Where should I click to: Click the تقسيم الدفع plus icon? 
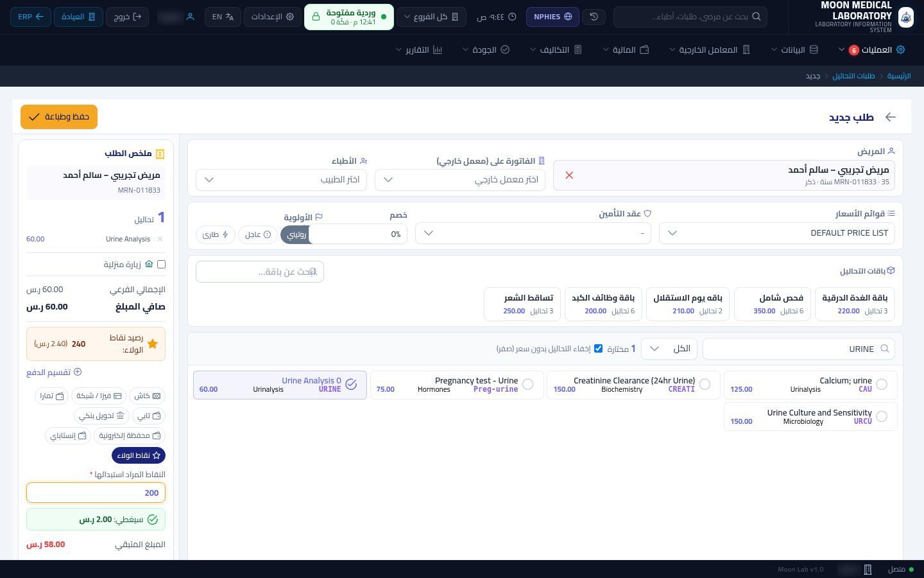(78, 372)
